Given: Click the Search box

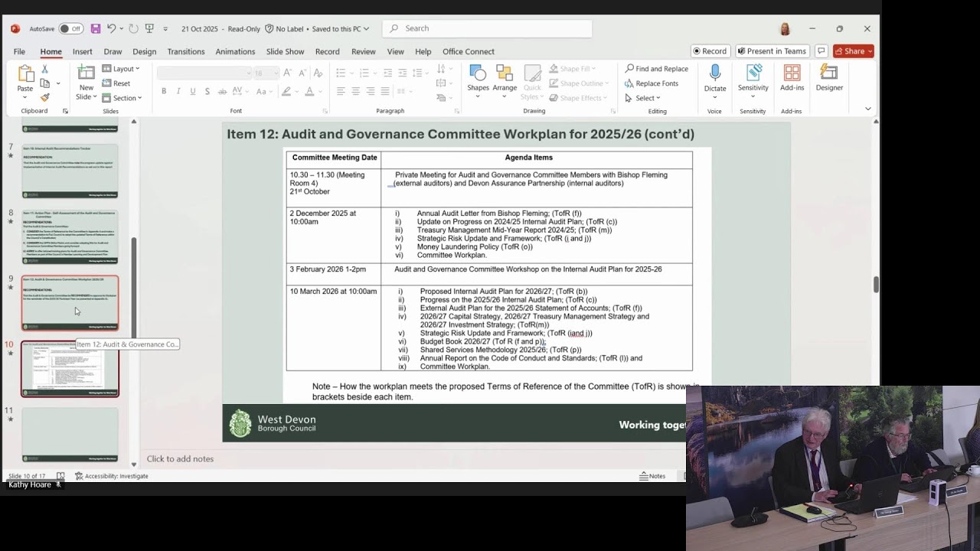Looking at the screenshot, I should coord(487,28).
